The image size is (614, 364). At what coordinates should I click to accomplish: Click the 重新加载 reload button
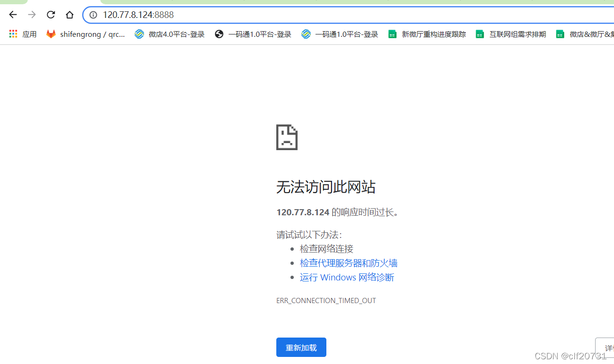pos(301,347)
